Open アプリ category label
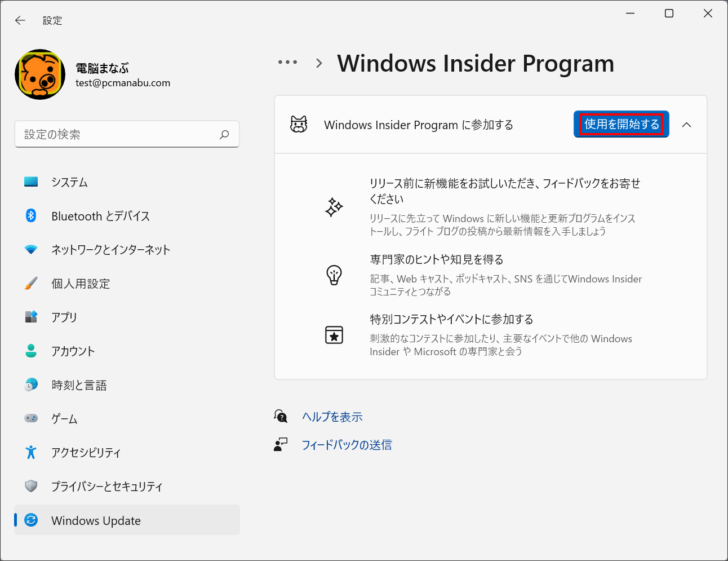The width and height of the screenshot is (728, 561). 64,317
